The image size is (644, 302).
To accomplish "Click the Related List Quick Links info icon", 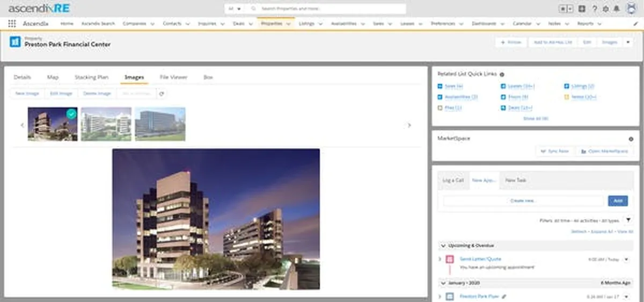I will 502,75.
